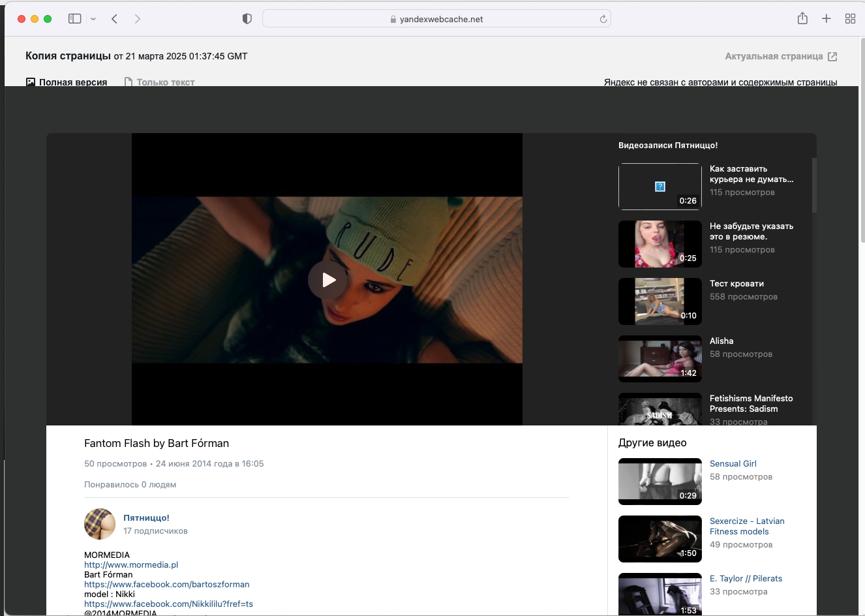
Task: Open the E. Taylor // Pilerats thumbnail
Action: 660,594
